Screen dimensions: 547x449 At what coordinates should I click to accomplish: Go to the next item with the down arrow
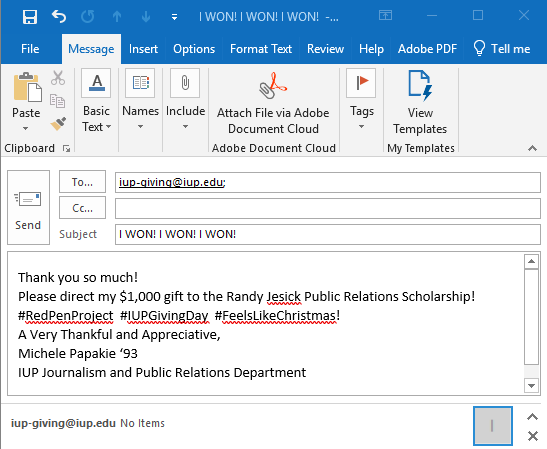pyautogui.click(x=146, y=16)
